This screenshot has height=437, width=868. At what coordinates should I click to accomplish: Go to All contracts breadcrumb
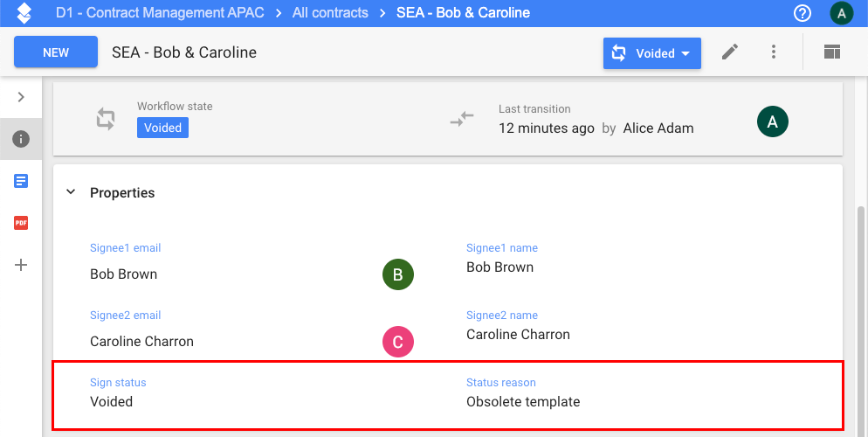[x=330, y=13]
